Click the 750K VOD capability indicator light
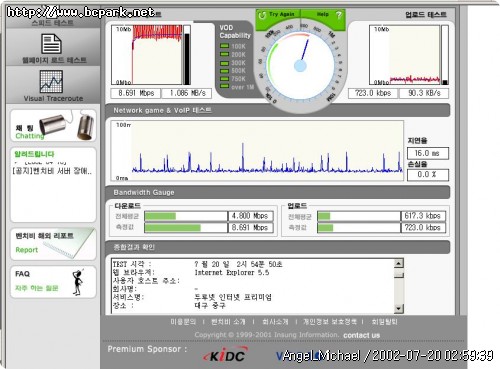500x369 pixels. 225,79
